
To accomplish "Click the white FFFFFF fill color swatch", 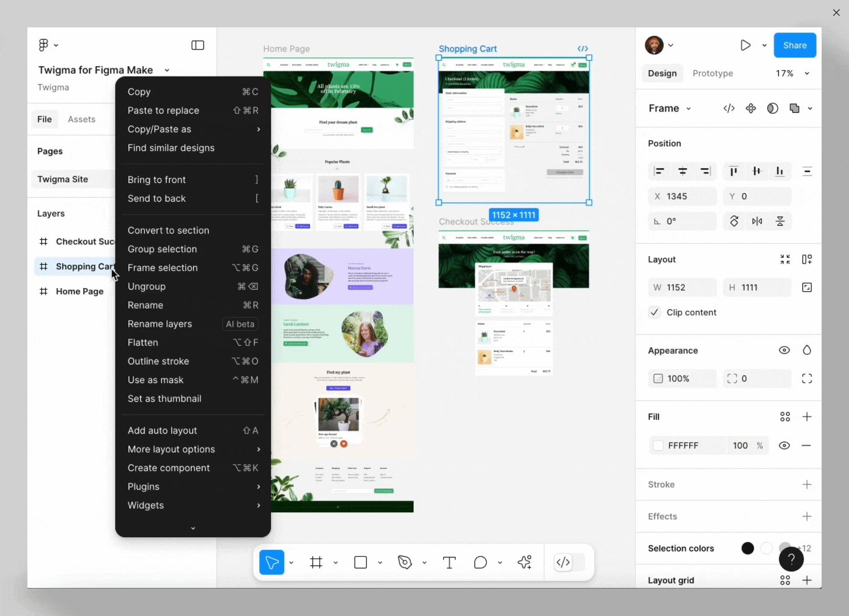I will 658,445.
